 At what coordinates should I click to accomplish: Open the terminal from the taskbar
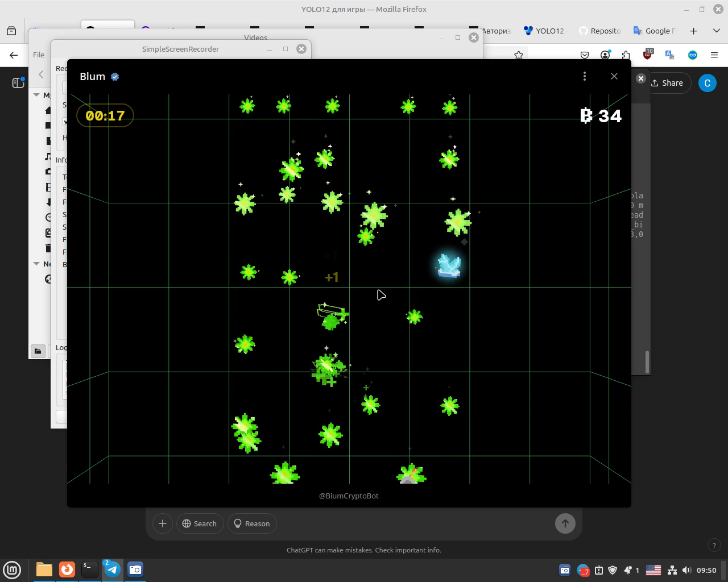click(90, 569)
